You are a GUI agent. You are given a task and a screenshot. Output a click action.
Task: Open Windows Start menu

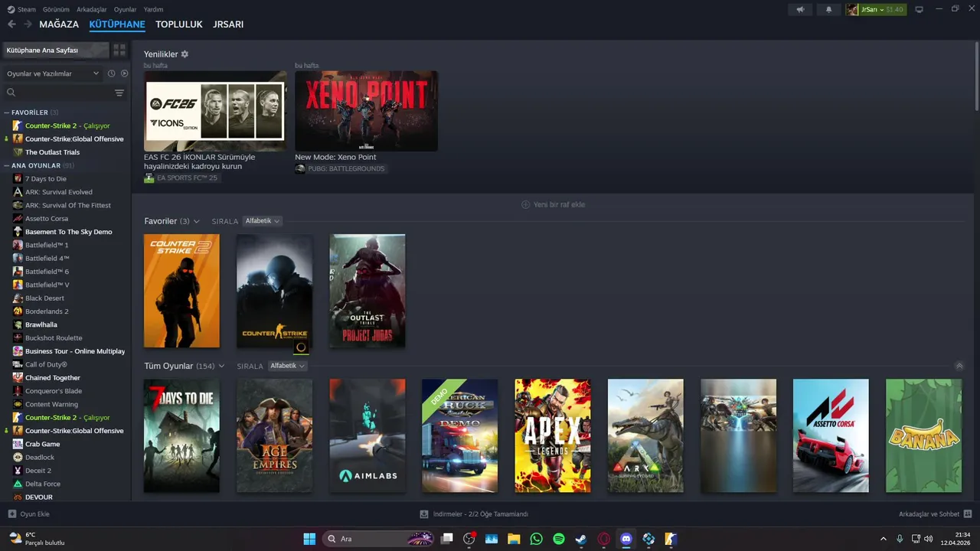[309, 539]
